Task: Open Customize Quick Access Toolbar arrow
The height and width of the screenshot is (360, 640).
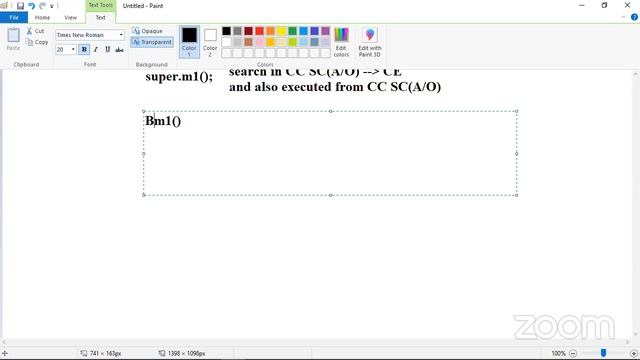Action: [x=52, y=6]
